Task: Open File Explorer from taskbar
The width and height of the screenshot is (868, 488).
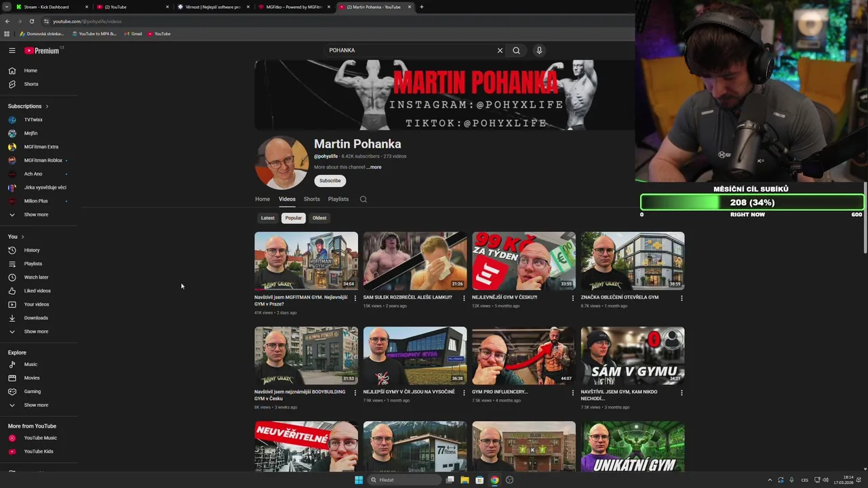Action: point(465,480)
